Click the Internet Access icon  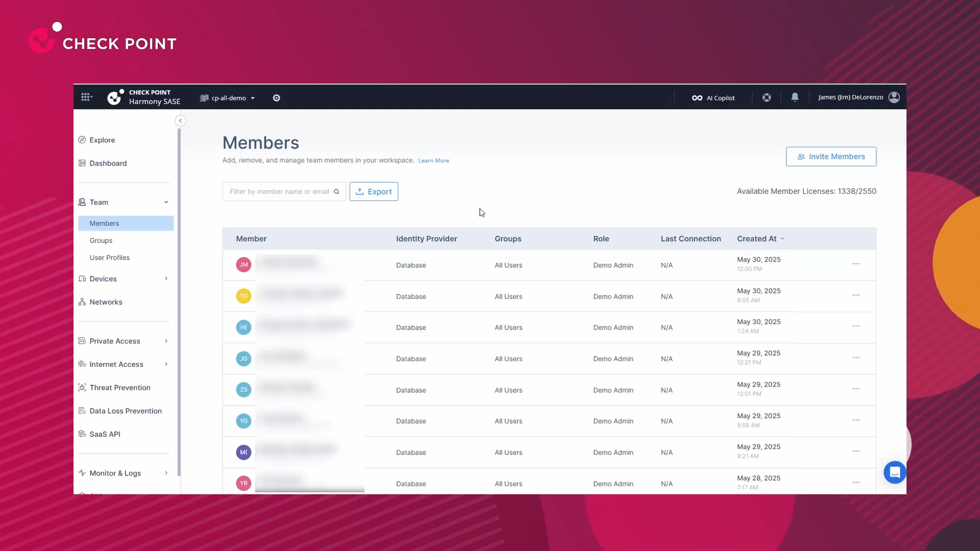82,364
